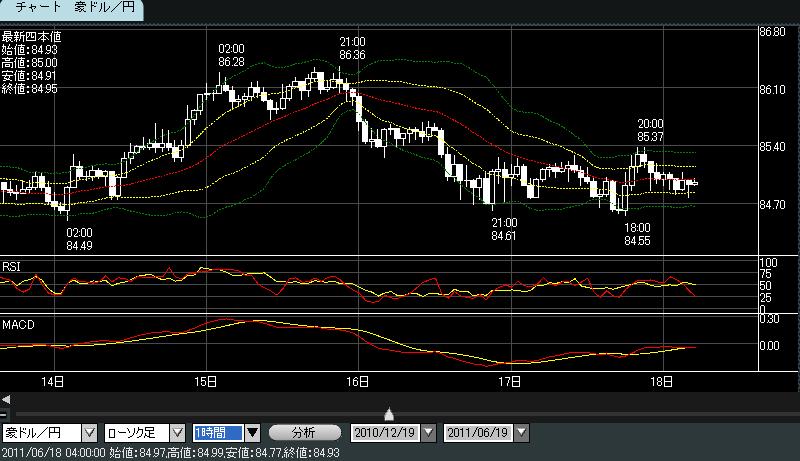Click the 18:00 84.55 low annotation

tap(637, 234)
